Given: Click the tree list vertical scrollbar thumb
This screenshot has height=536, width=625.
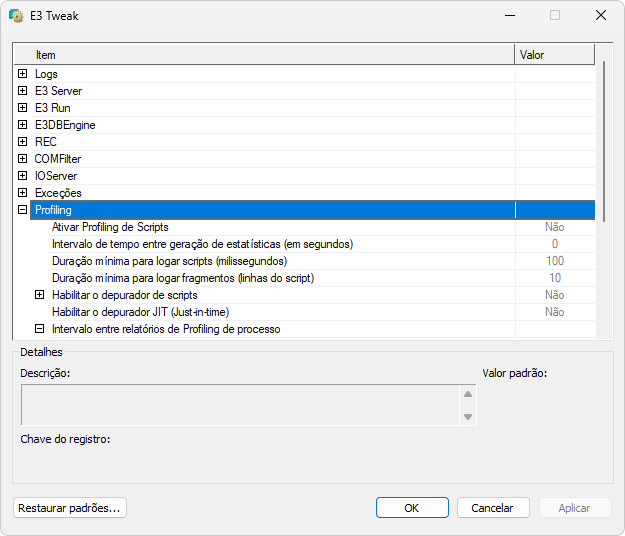Looking at the screenshot, I should pyautogui.click(x=604, y=141).
